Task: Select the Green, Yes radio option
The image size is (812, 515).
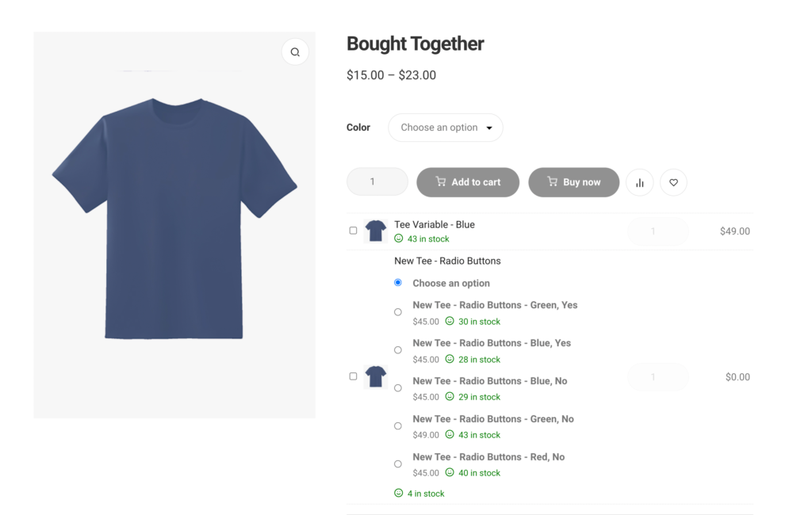Action: point(398,312)
